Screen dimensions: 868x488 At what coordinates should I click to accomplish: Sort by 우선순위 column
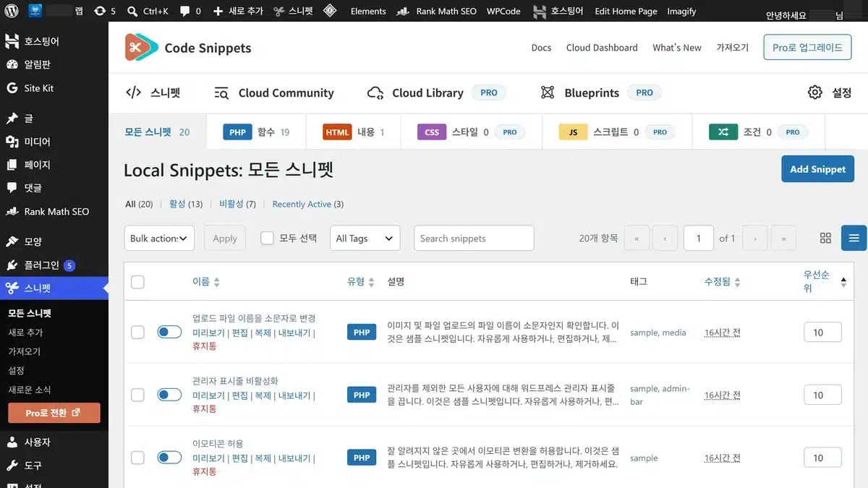tap(825, 282)
